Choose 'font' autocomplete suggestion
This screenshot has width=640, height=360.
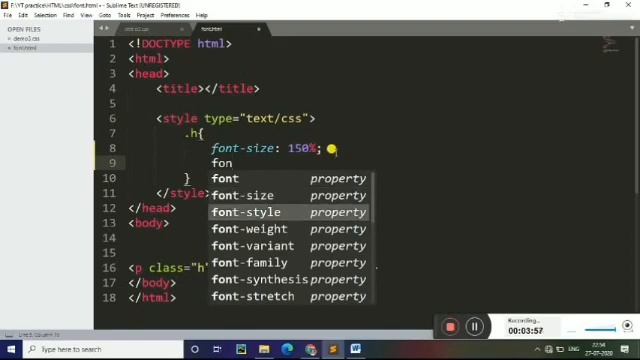click(x=289, y=179)
